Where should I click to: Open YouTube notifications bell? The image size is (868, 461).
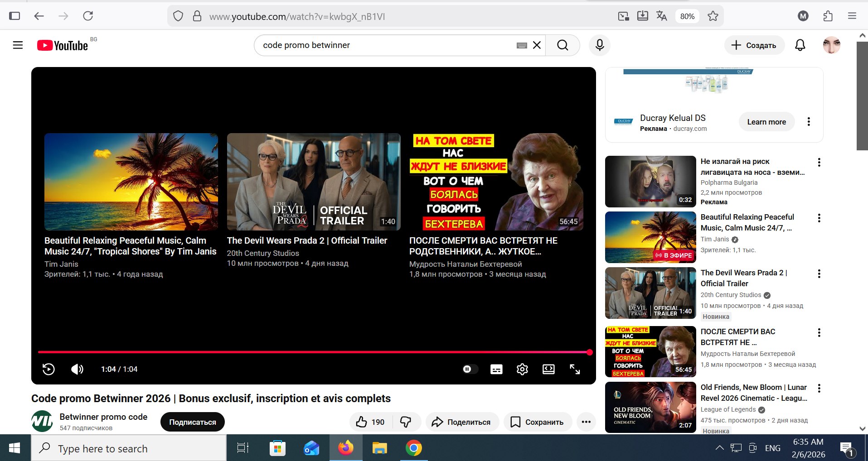(x=800, y=45)
